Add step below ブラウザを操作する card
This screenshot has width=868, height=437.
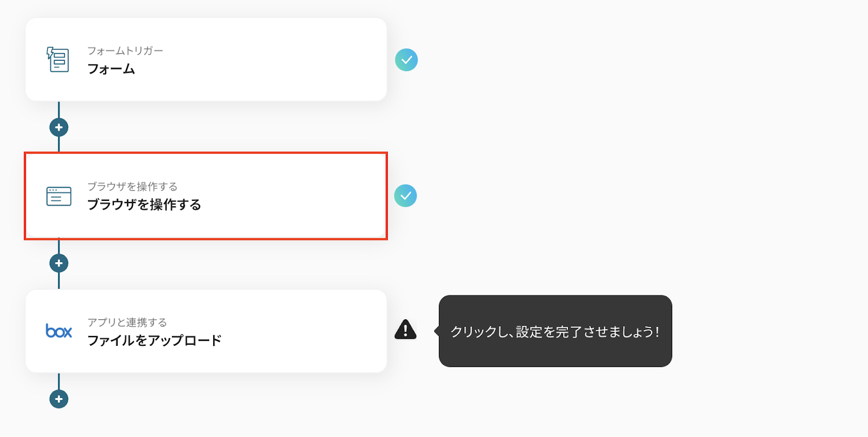[59, 263]
